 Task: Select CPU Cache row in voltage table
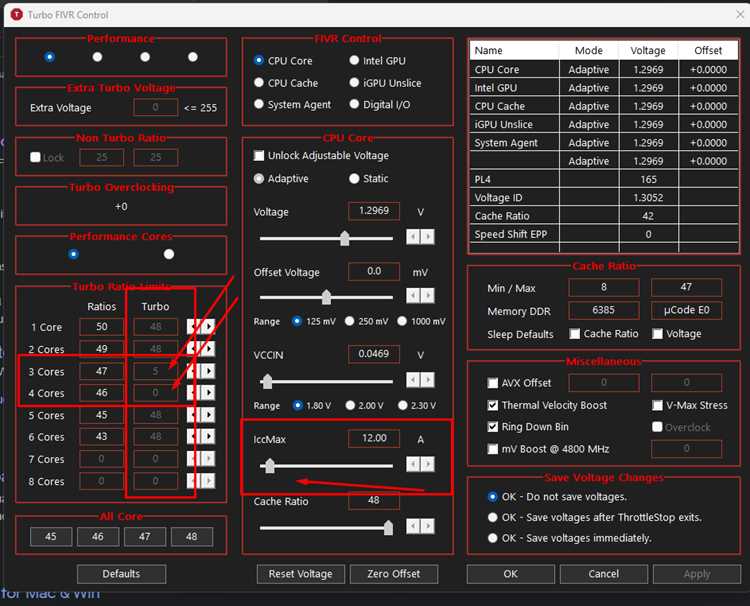coord(604,106)
